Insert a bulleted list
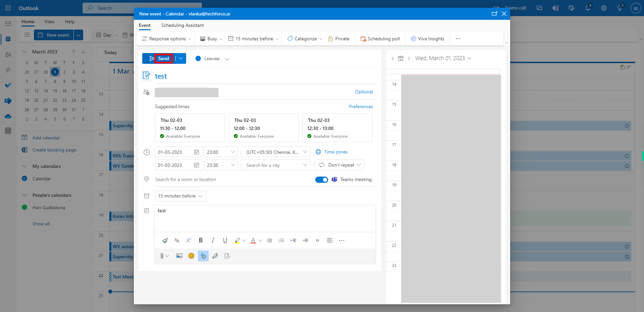Image resolution: width=644 pixels, height=312 pixels. (x=269, y=240)
